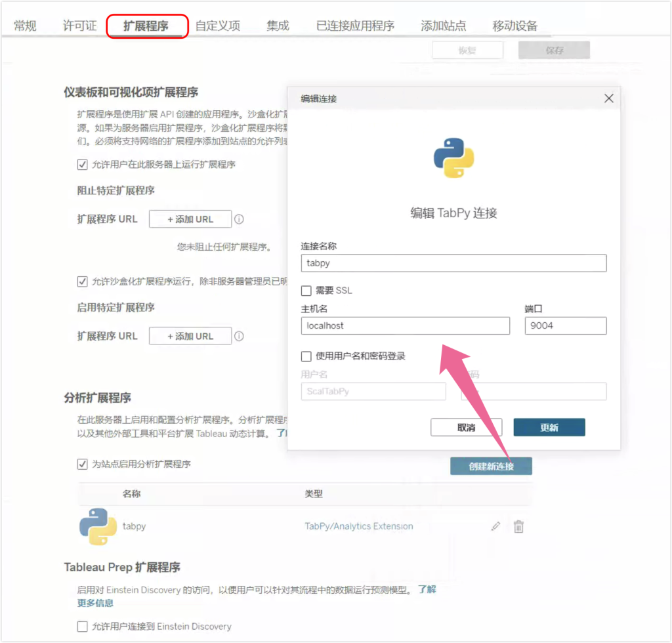Close the 编辑连接 dialog with X
This screenshot has width=672, height=643.
pyautogui.click(x=608, y=98)
